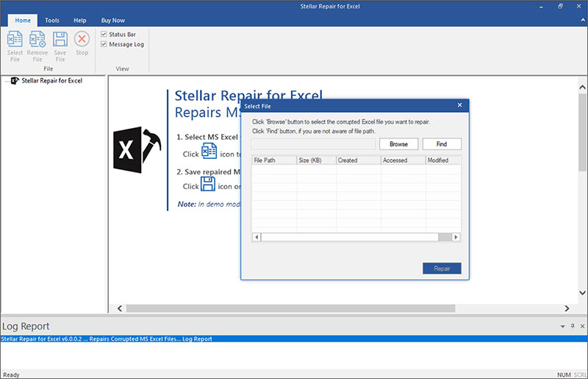Click the main pane horizontal scrollbar thumb

pos(290,308)
